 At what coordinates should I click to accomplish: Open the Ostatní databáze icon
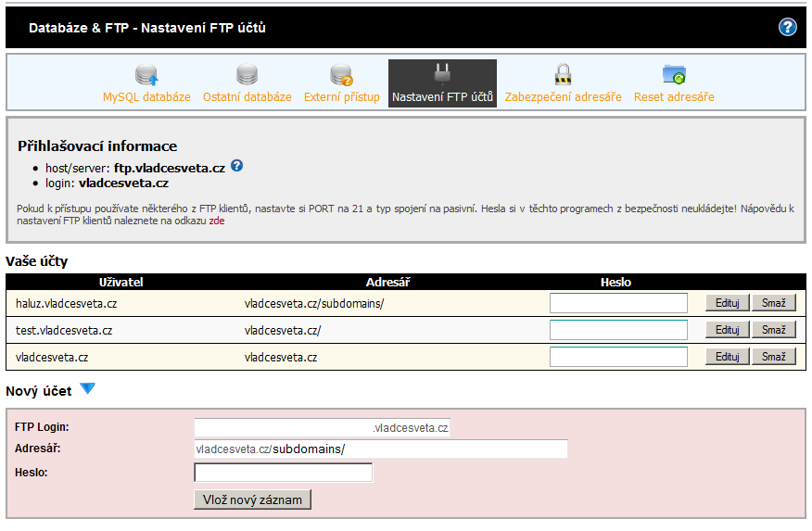click(x=247, y=75)
